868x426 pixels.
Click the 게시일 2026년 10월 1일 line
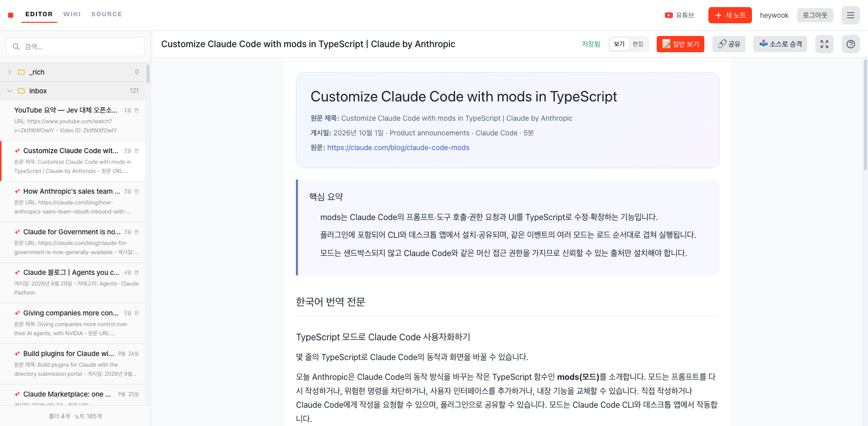422,133
